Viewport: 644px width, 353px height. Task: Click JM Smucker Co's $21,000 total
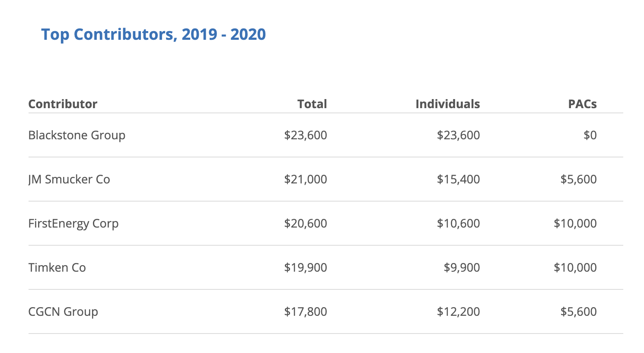(306, 180)
